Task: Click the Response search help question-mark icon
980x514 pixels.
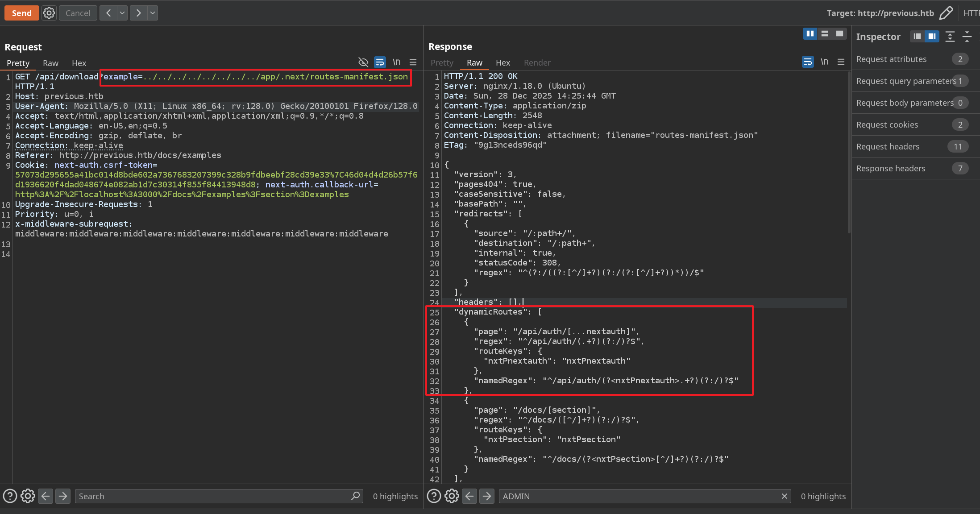Action: coord(434,496)
